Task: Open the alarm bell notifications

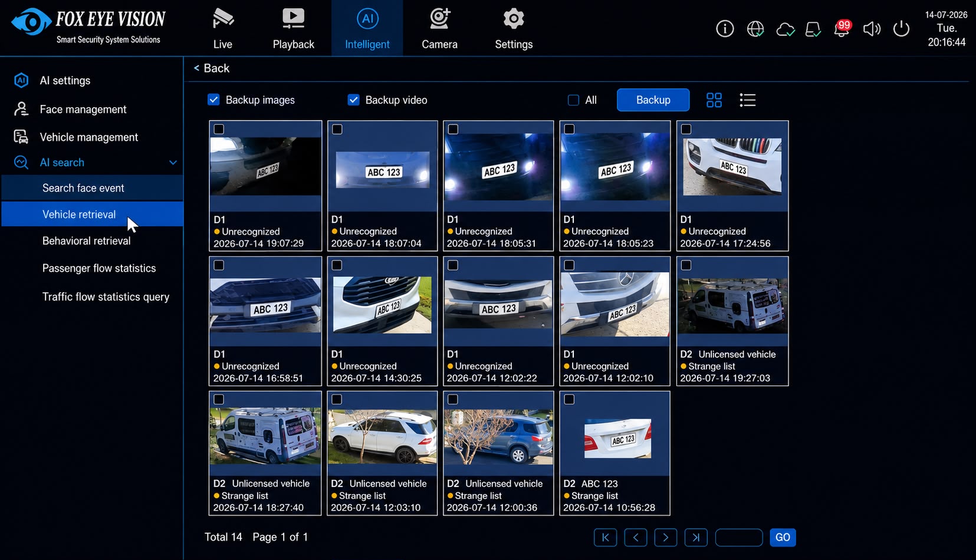Action: click(842, 28)
